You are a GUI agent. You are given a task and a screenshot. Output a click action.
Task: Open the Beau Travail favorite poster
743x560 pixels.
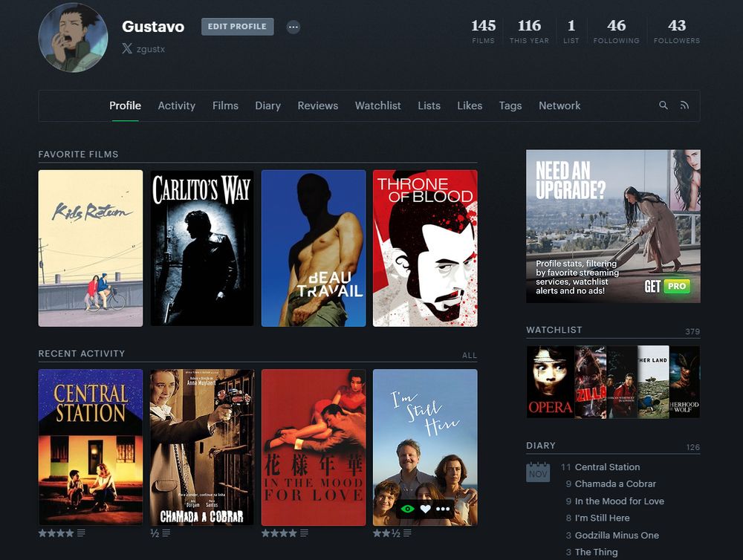coord(314,248)
